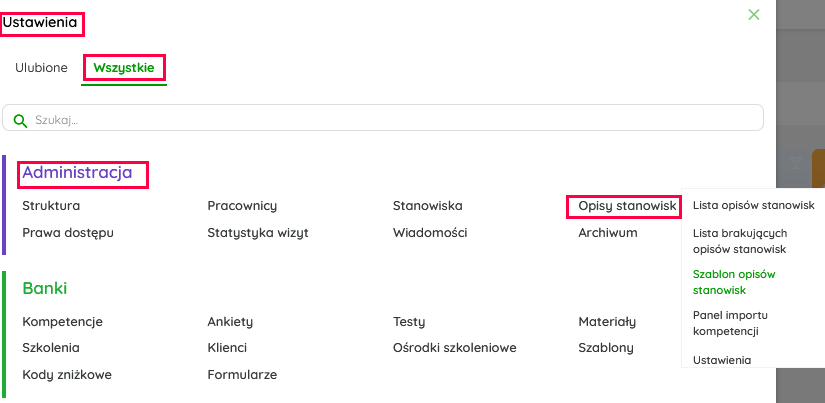The width and height of the screenshot is (825, 403).
Task: Open Kompetencje under Banki
Action: (x=62, y=322)
